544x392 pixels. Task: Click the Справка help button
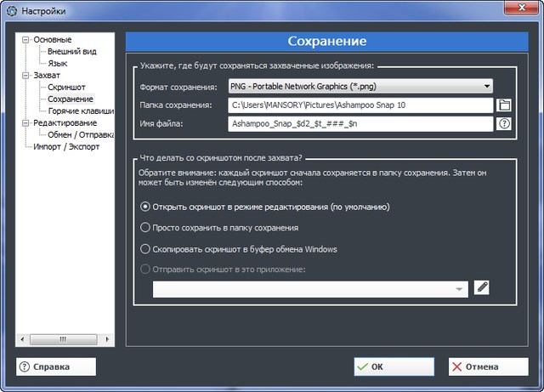tap(56, 366)
